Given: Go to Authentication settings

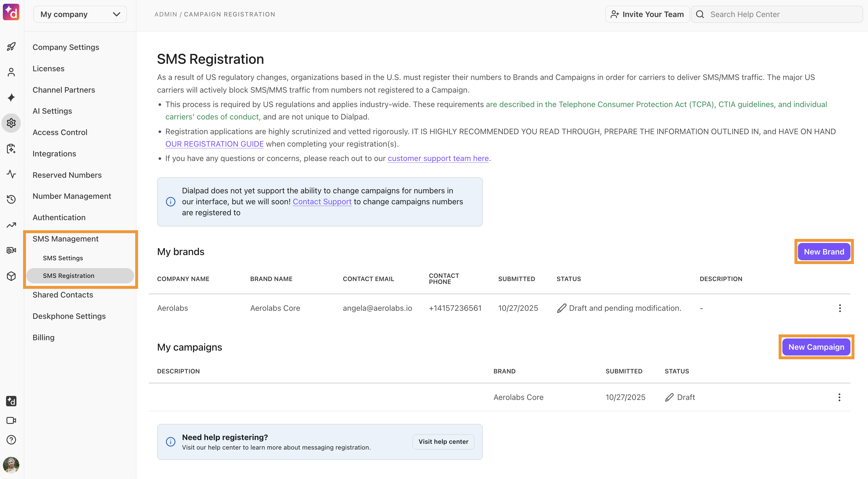Looking at the screenshot, I should [x=59, y=217].
